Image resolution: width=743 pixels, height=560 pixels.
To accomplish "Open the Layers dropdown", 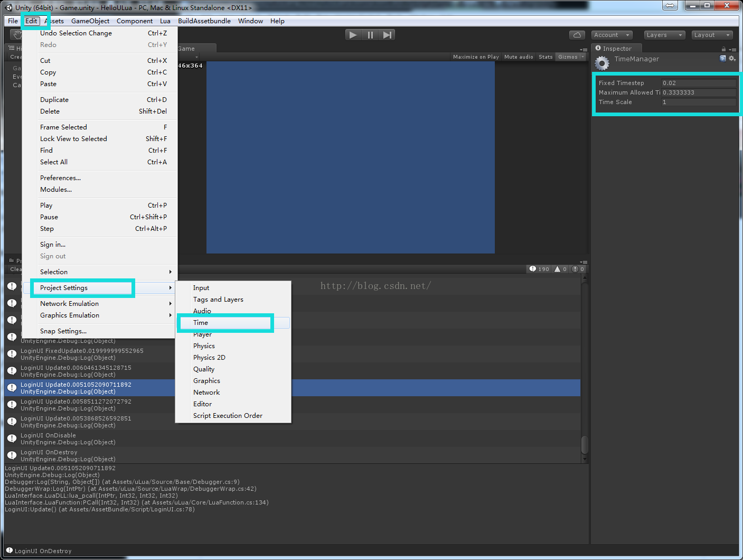I will 664,35.
